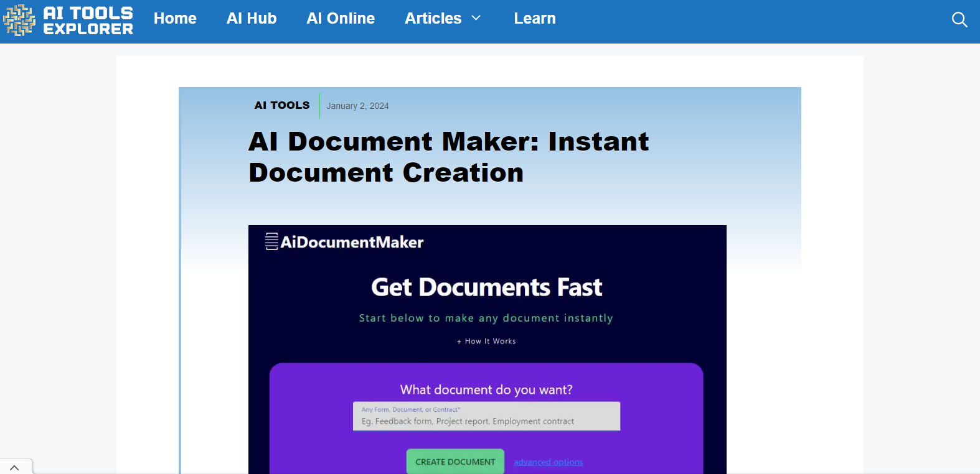Open the AI Hub menu item
This screenshot has height=474, width=980.
252,19
